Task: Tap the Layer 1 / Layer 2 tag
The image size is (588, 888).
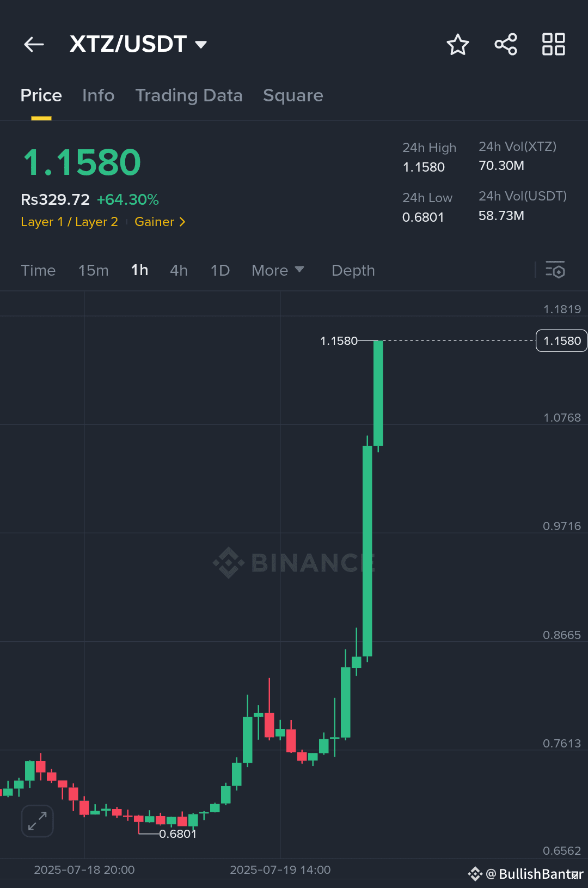Action: click(69, 222)
